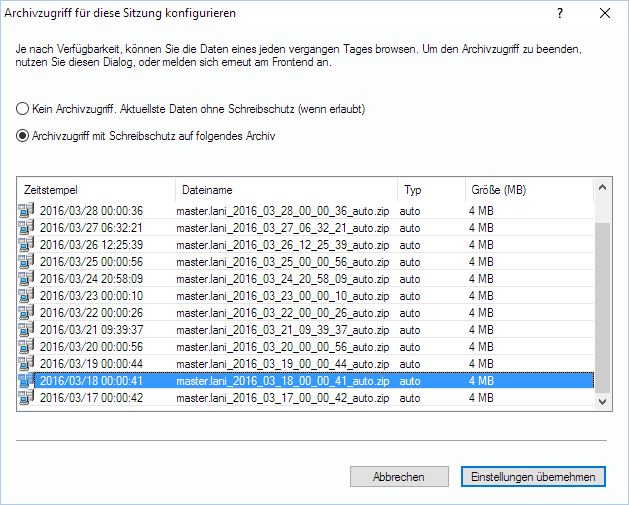Click archive icon for 2016/03/24 20:58:09
629x505 pixels.
(x=26, y=278)
